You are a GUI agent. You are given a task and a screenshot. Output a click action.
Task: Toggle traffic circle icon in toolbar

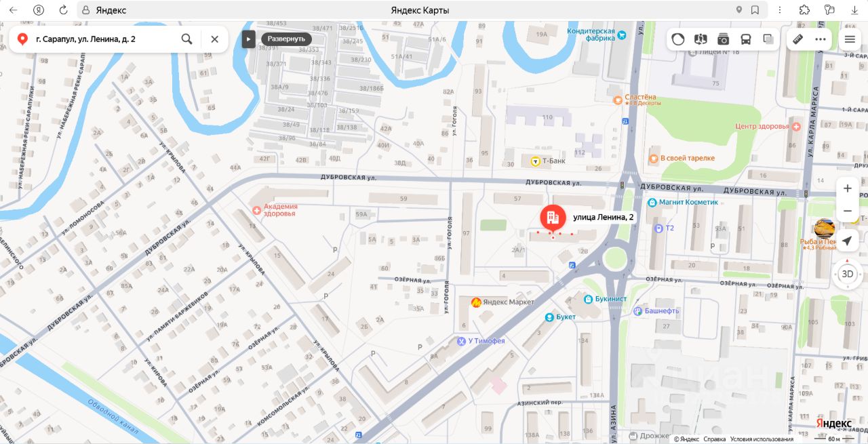pyautogui.click(x=678, y=39)
